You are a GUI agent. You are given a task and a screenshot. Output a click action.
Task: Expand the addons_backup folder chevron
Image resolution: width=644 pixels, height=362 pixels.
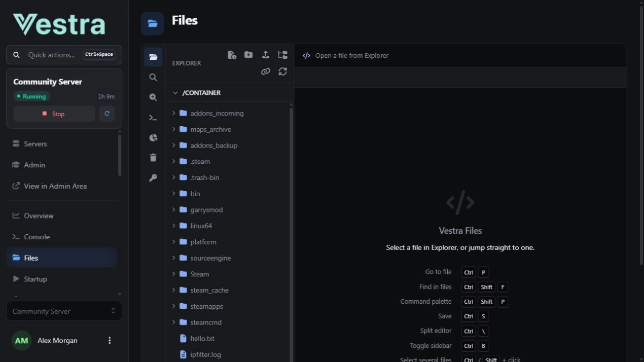(x=173, y=145)
